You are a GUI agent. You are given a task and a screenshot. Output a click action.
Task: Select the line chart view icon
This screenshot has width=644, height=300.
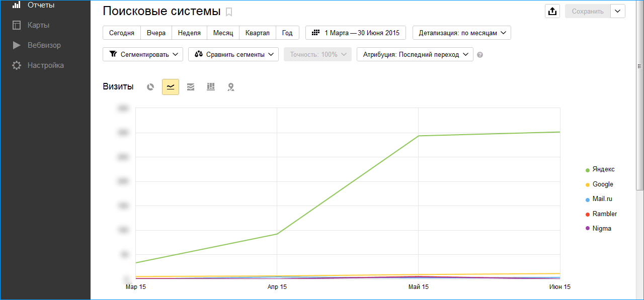point(171,87)
